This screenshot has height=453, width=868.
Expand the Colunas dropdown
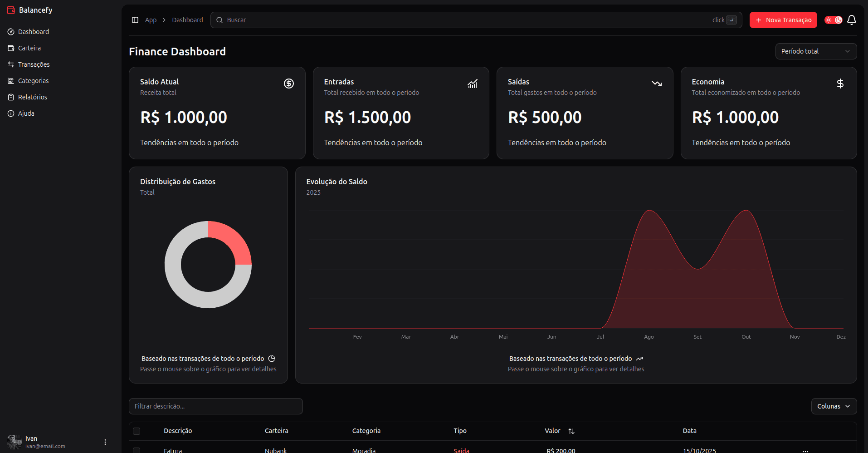point(834,406)
